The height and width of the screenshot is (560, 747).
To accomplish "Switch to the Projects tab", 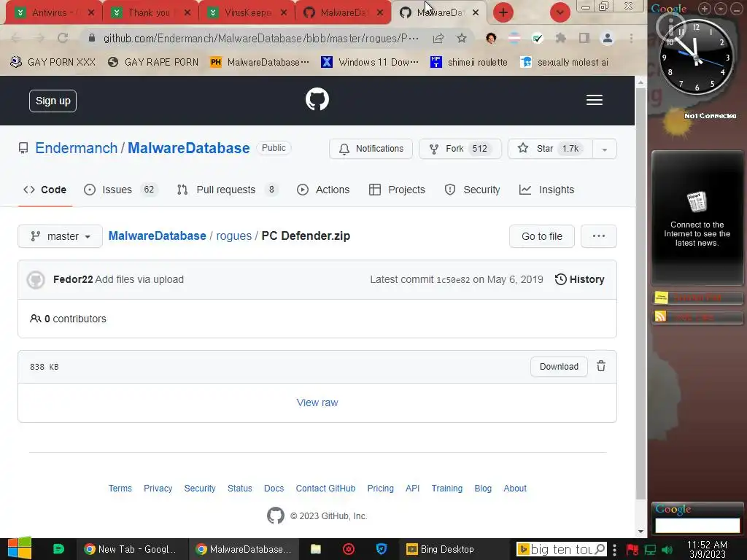I will (x=397, y=190).
